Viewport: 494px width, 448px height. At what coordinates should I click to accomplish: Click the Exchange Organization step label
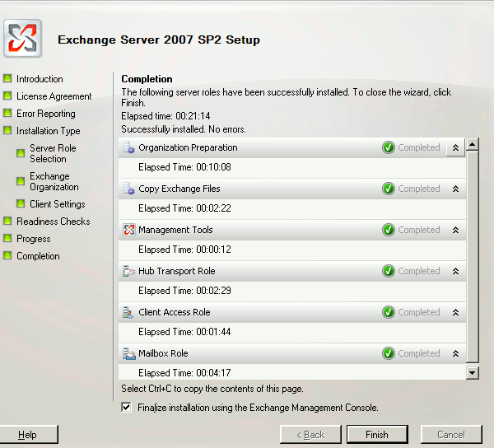click(54, 181)
